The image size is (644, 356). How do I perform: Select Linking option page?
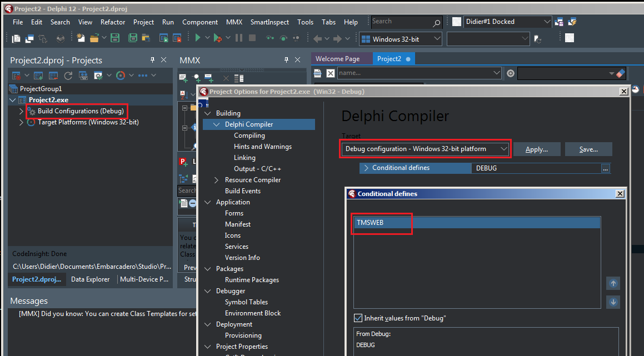245,158
